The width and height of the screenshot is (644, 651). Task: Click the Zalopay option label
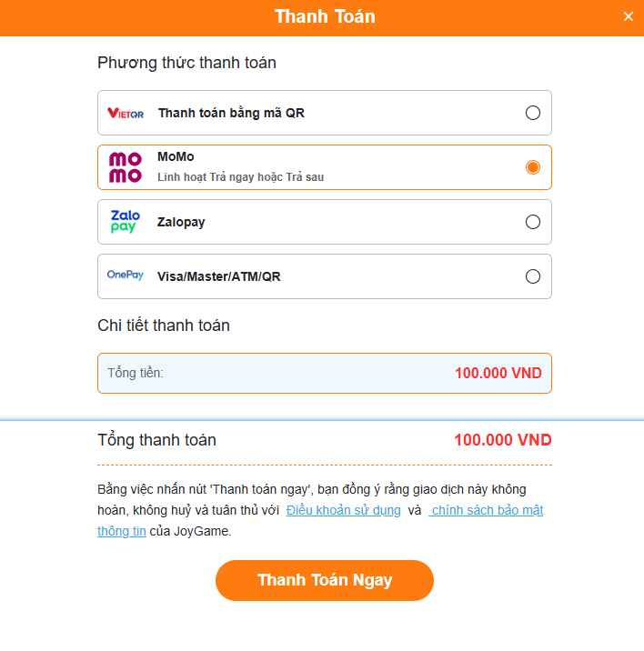(x=181, y=222)
